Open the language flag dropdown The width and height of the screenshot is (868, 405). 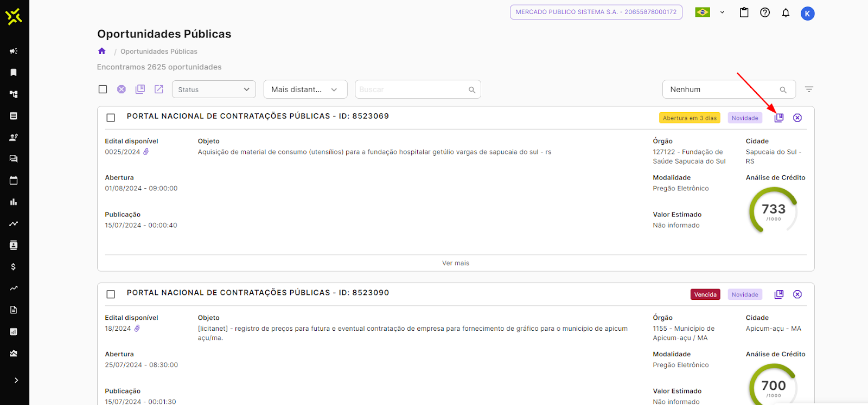[x=710, y=12]
